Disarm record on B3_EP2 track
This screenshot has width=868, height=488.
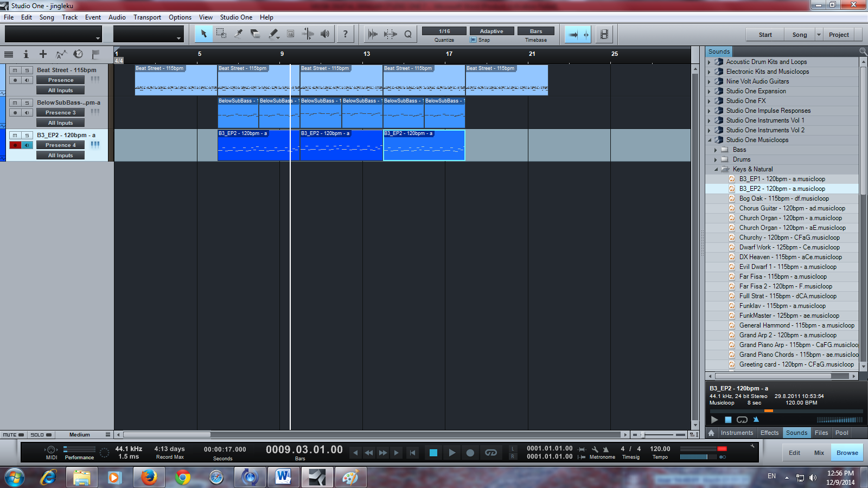click(x=15, y=145)
